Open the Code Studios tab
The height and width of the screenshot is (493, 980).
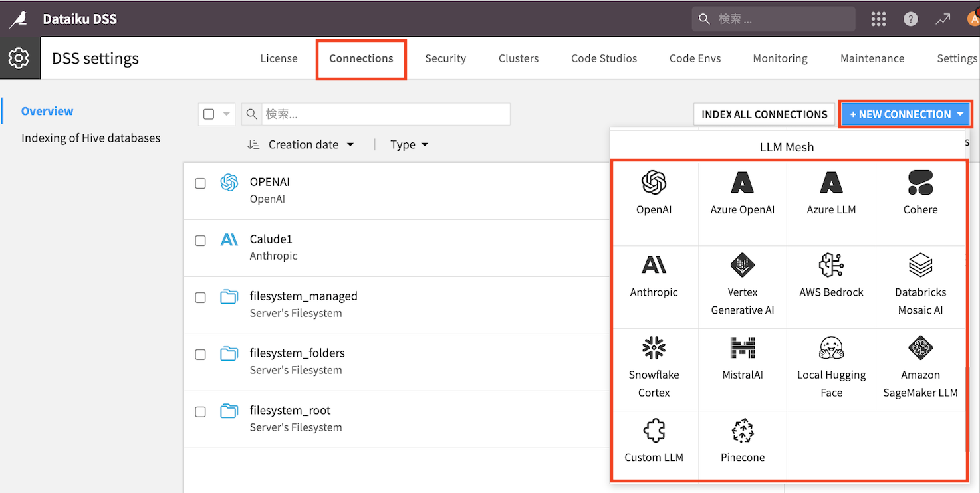pyautogui.click(x=604, y=58)
